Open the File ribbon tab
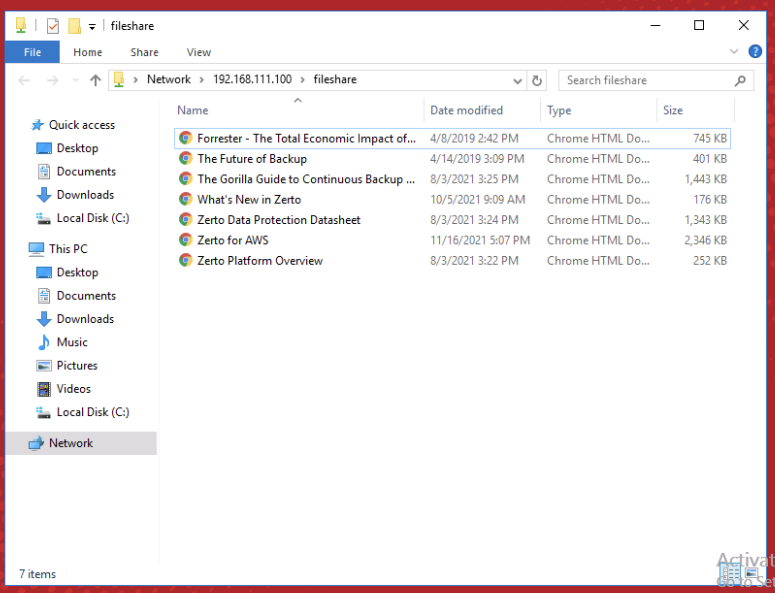Image resolution: width=775 pixels, height=593 pixels. [33, 52]
